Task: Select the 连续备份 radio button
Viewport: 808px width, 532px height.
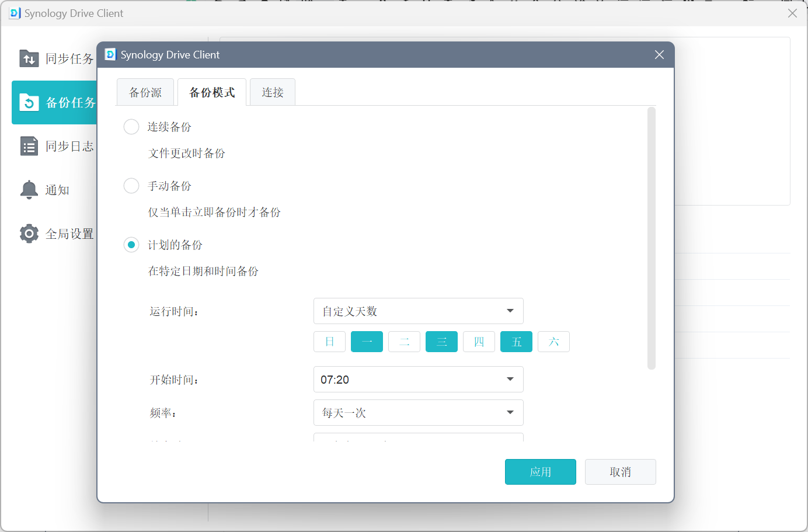Action: tap(131, 127)
